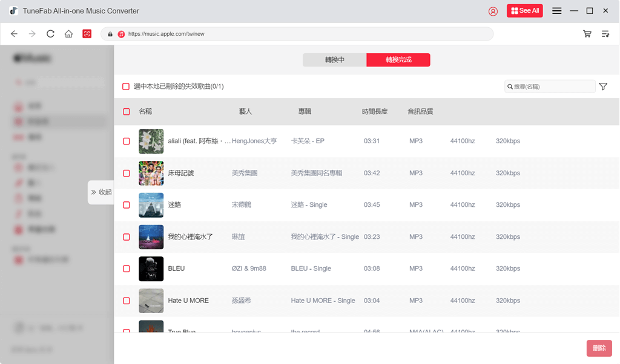Image resolution: width=620 pixels, height=364 pixels.
Task: Click album 卡芙朵 - EP
Action: tap(308, 141)
